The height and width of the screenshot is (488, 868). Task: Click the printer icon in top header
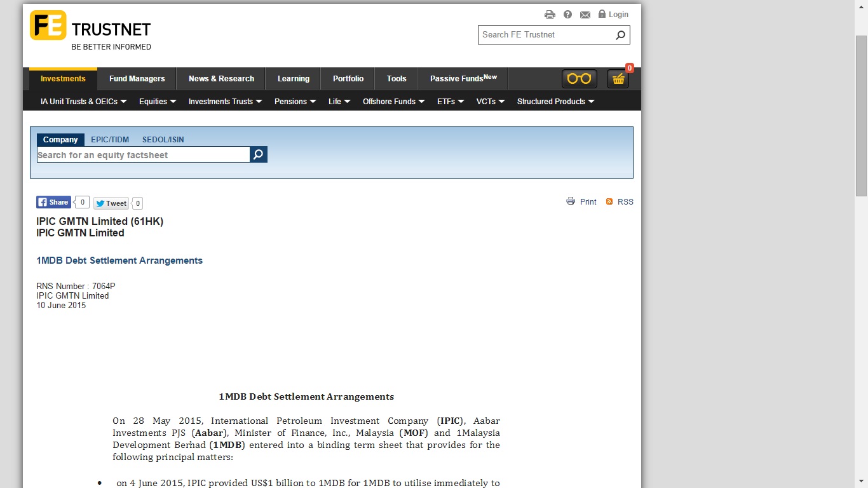pyautogui.click(x=550, y=15)
